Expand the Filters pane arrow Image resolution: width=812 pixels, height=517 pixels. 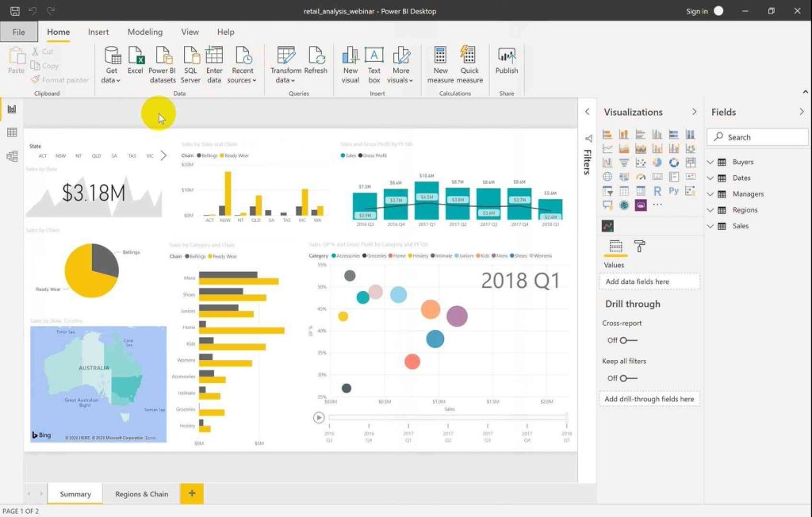588,111
